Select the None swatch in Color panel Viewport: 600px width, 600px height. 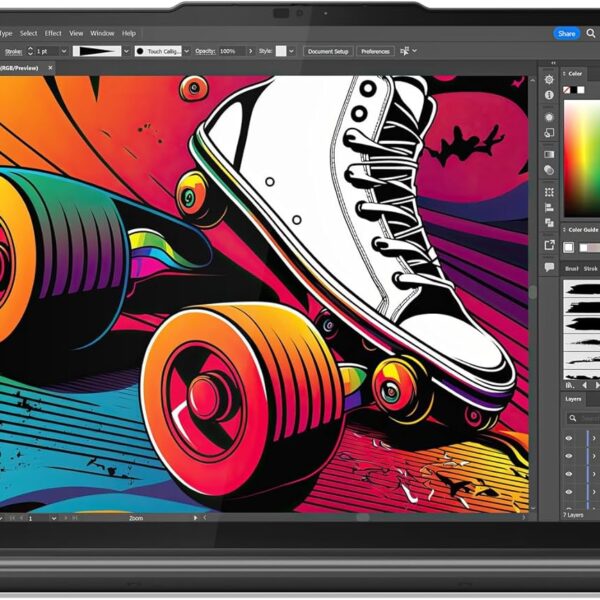pyautogui.click(x=566, y=90)
